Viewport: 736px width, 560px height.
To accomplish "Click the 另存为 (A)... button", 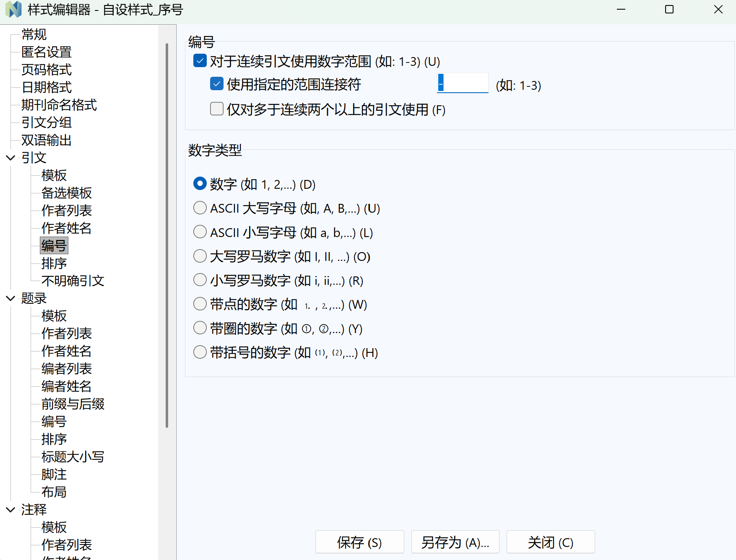I will (455, 542).
